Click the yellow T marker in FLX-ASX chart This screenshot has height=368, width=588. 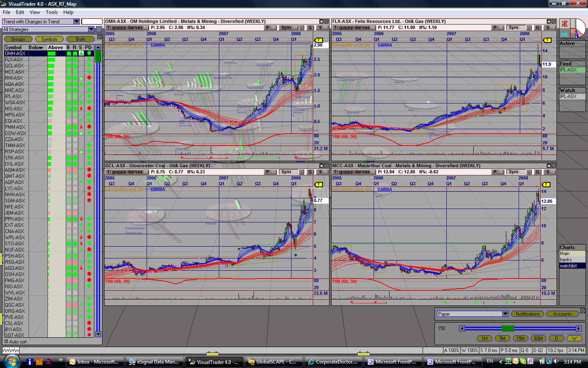point(548,40)
